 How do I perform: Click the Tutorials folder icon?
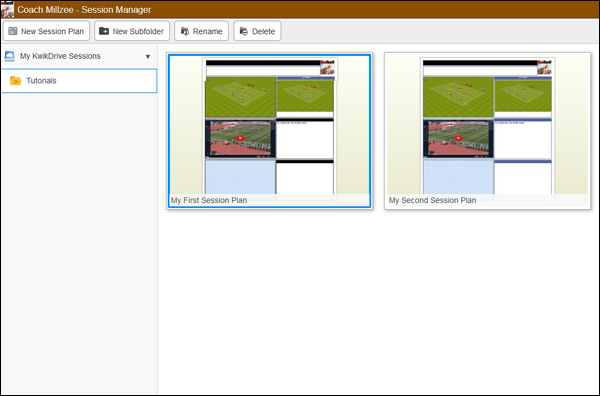point(15,81)
